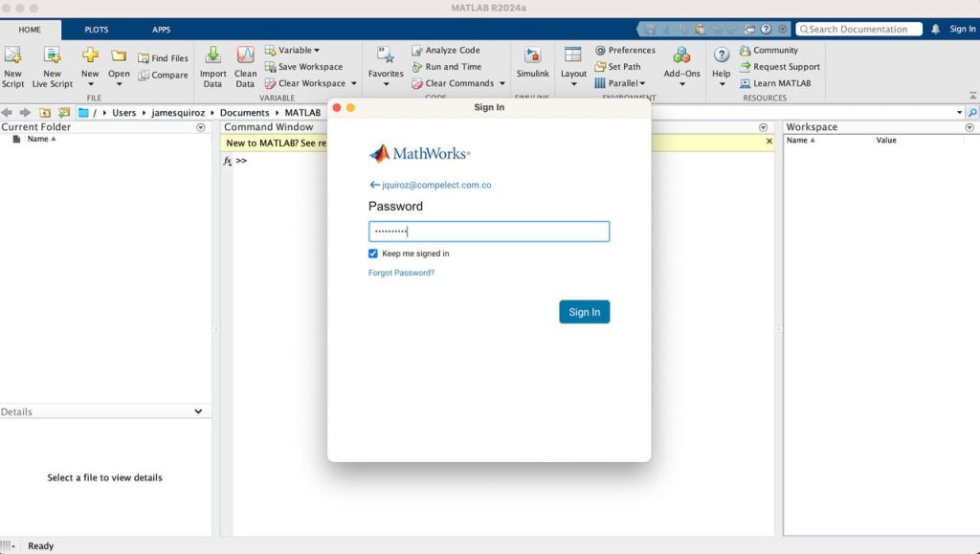Open the Parallel dropdown menu

[x=620, y=83]
